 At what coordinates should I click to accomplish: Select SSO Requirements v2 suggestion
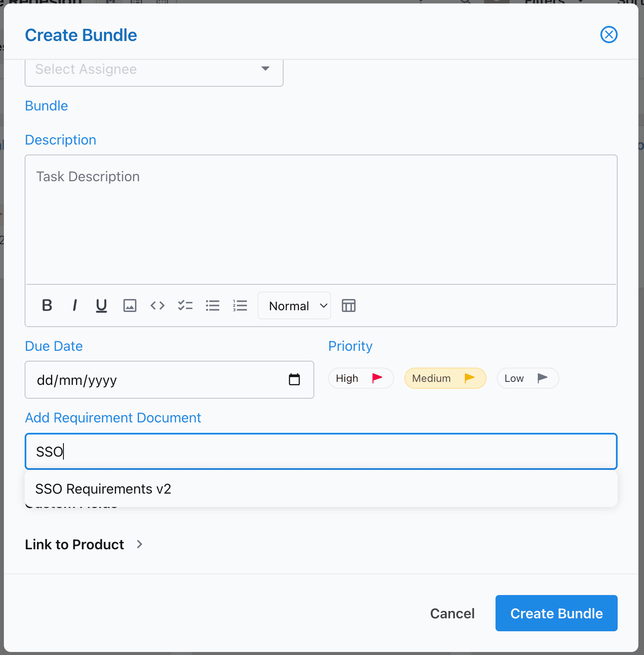pos(321,489)
